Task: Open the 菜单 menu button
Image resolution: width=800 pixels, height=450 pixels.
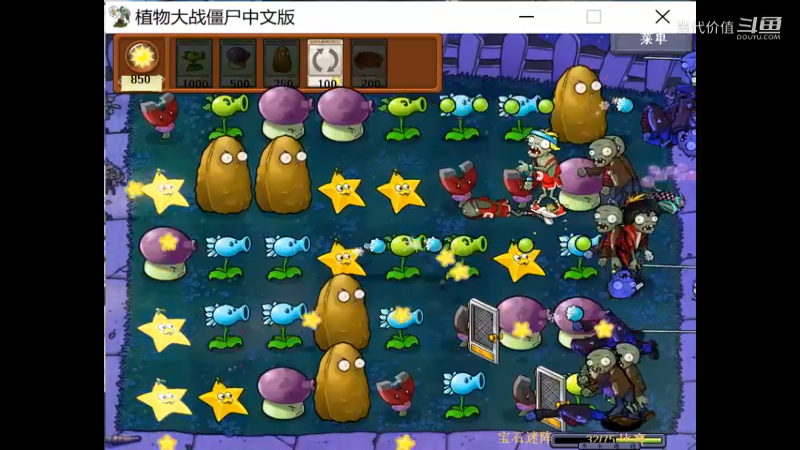Action: point(653,40)
